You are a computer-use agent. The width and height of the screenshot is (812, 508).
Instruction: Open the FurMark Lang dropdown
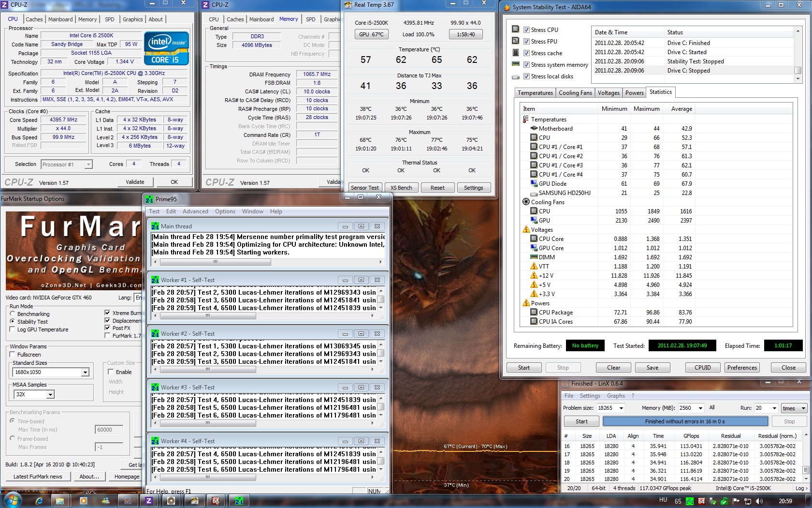[138, 298]
